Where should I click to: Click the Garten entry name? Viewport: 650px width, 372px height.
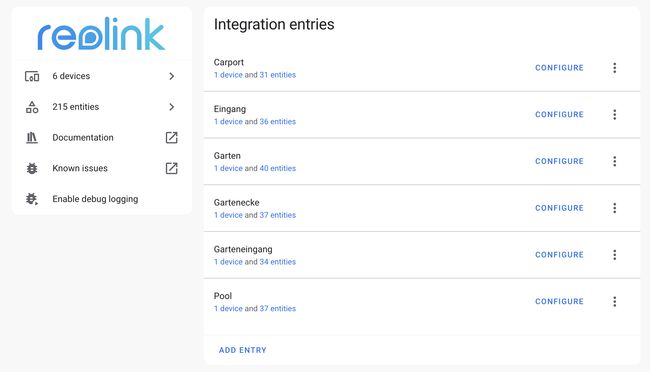(x=227, y=156)
